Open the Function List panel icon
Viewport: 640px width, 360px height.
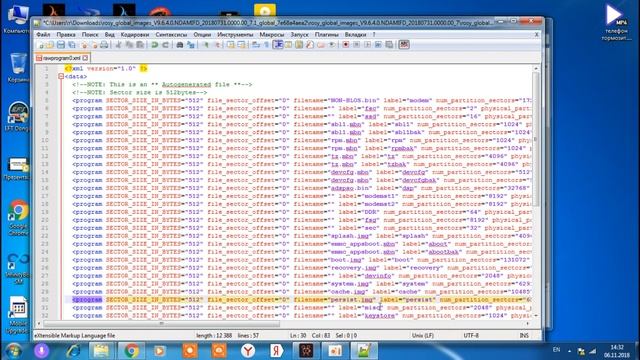(310, 45)
